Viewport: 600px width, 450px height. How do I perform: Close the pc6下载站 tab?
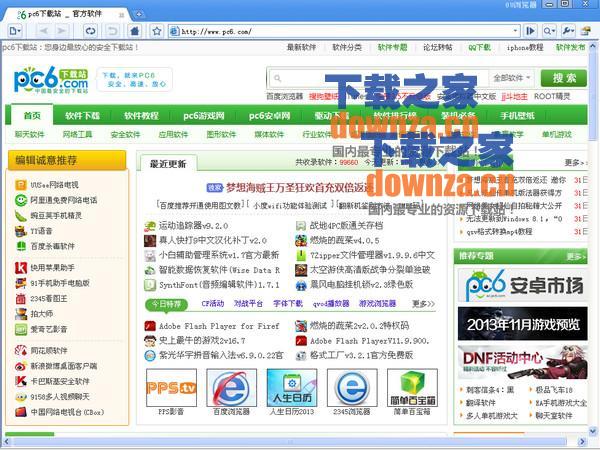[121, 15]
